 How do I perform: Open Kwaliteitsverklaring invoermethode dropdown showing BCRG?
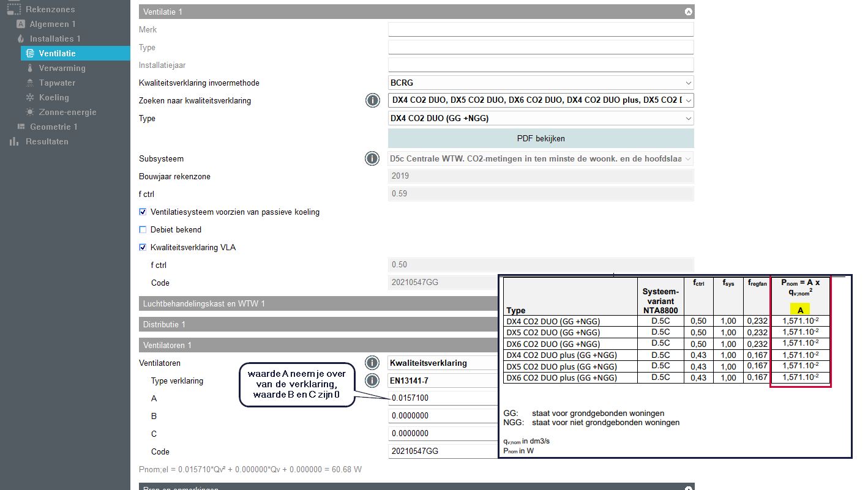tap(541, 83)
